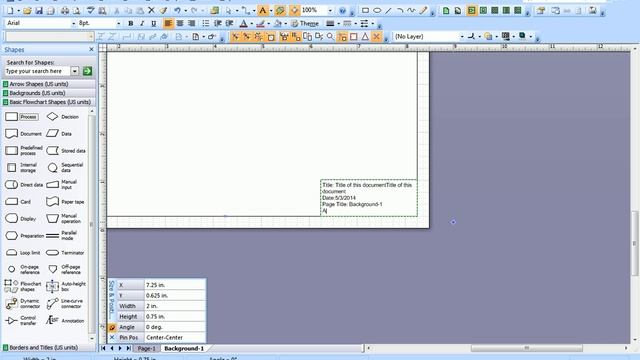
Task: Click the Fill Color paint bucket swatch
Action: (x=278, y=24)
